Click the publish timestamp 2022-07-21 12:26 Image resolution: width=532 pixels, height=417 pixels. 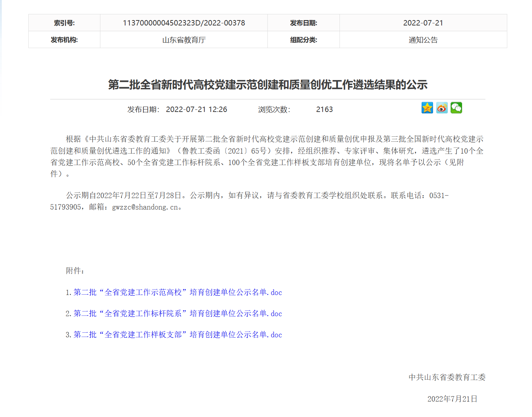tap(196, 109)
